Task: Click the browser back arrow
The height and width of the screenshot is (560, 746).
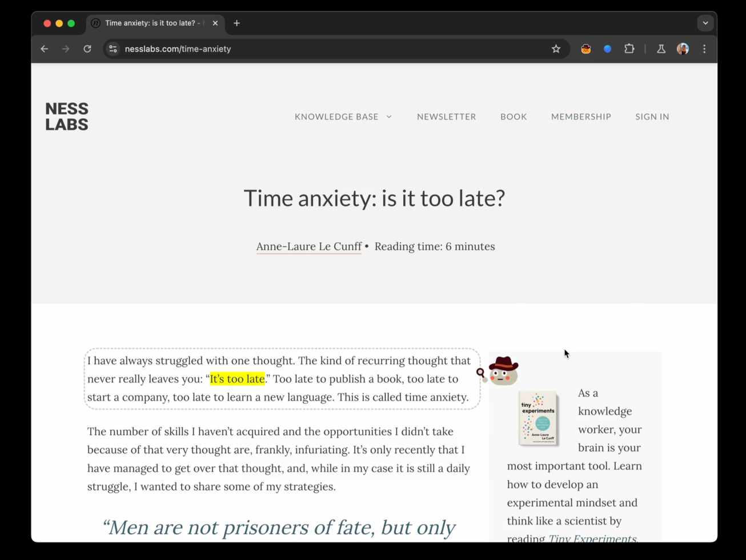Action: (45, 49)
